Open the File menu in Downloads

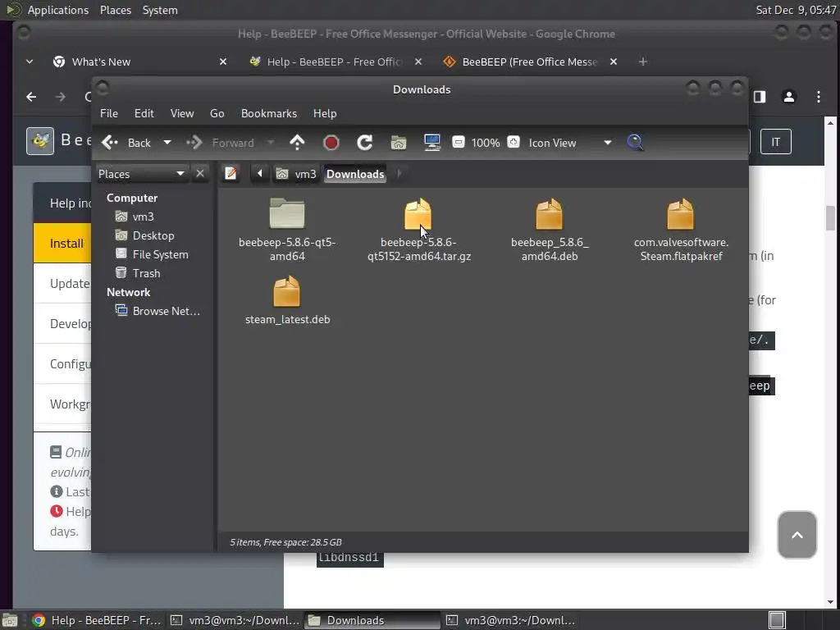point(109,113)
